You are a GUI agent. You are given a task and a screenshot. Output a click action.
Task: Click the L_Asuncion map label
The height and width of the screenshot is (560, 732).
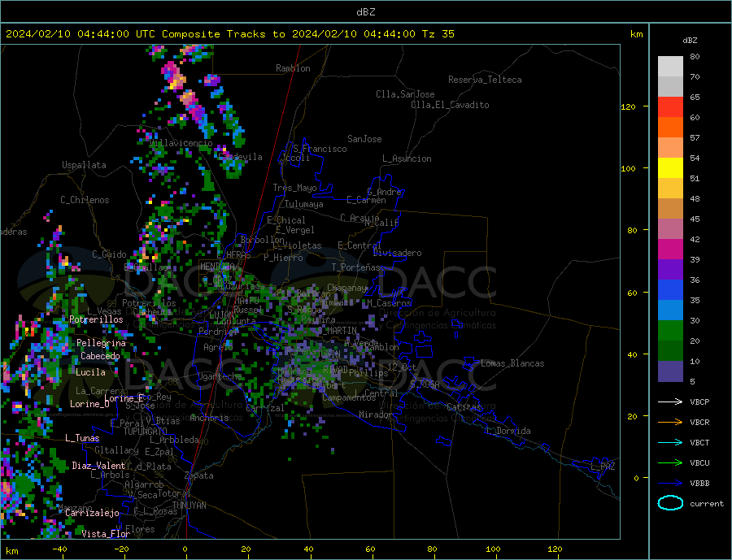(x=407, y=158)
